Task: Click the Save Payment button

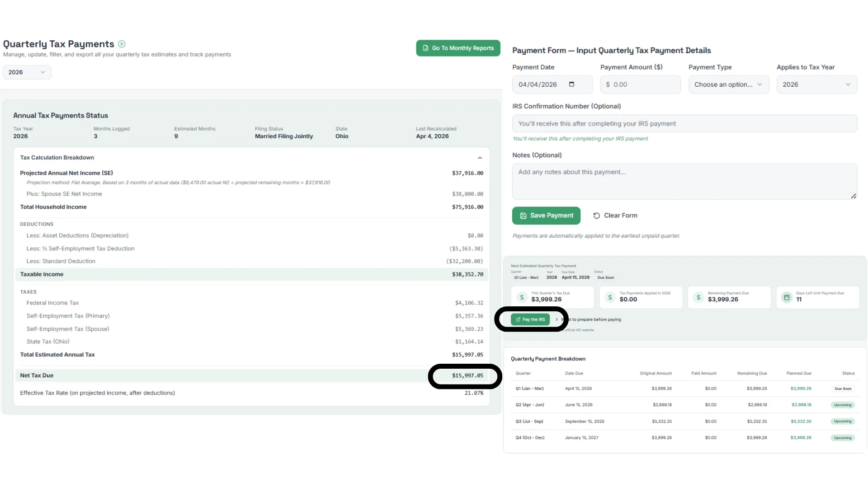Action: click(x=546, y=216)
